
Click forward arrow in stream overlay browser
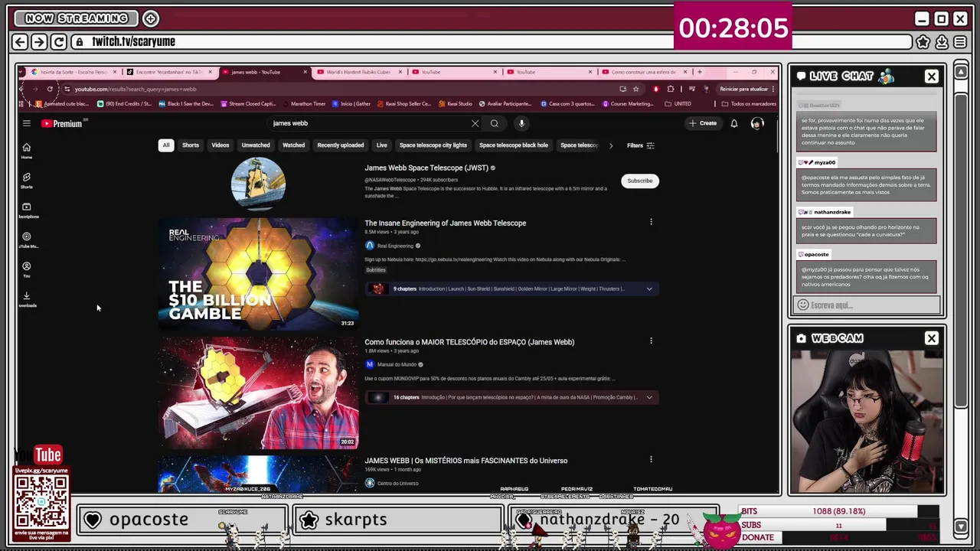point(39,41)
